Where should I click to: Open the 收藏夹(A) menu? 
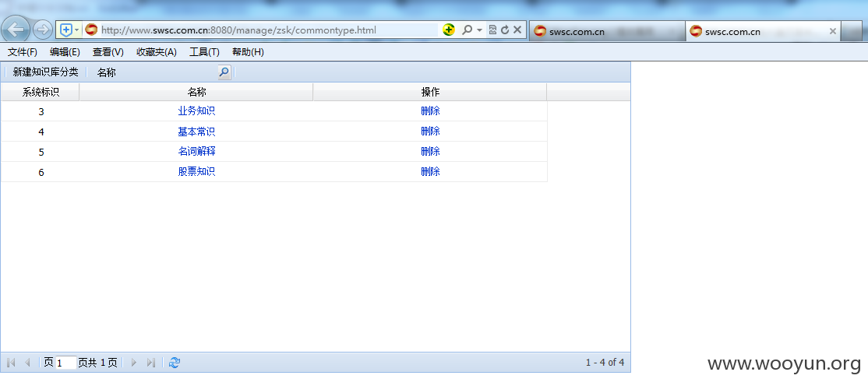(x=157, y=52)
